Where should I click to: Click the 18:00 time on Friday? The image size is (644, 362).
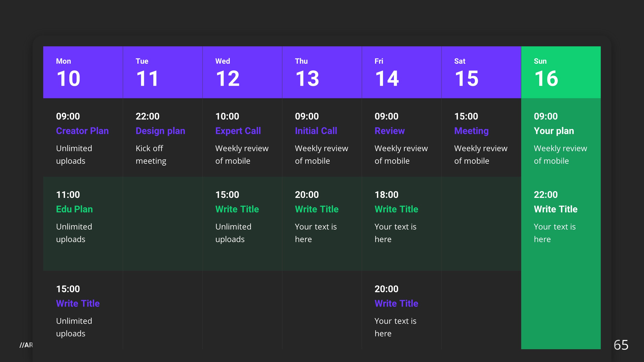(386, 195)
